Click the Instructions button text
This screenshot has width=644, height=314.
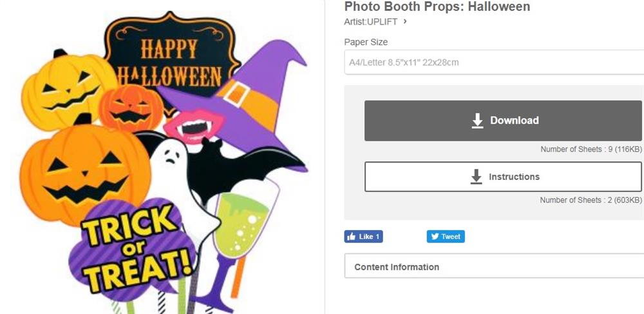coord(514,177)
